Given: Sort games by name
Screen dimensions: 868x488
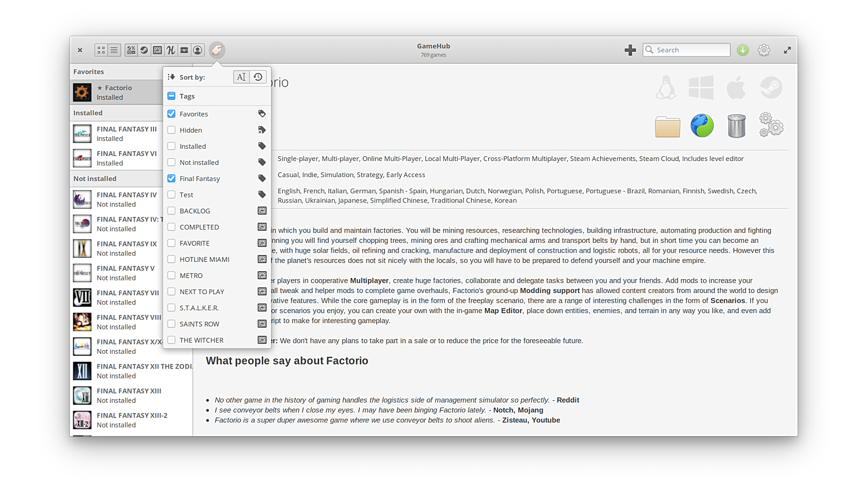Looking at the screenshot, I should [x=241, y=77].
